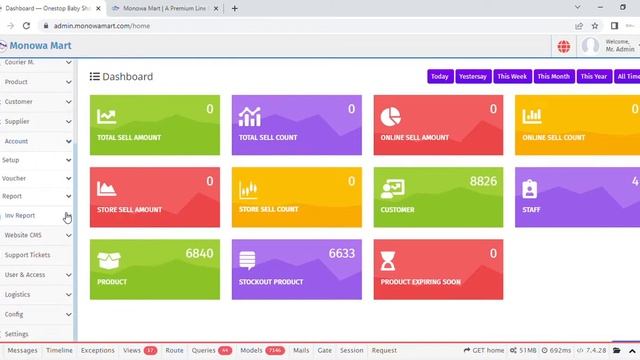Open a new browser tab with plus
The image size is (640, 360).
pyautogui.click(x=235, y=8)
